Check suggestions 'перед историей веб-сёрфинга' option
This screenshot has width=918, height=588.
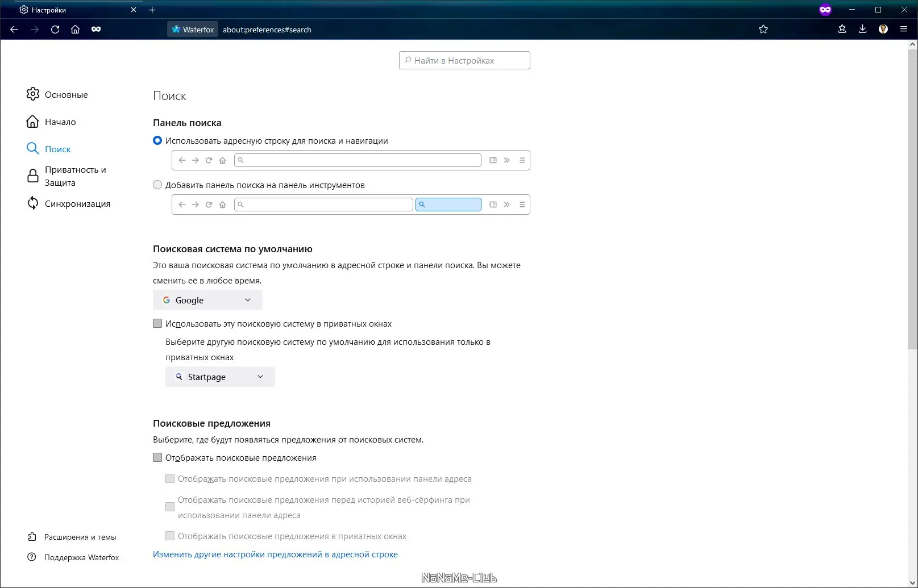[170, 507]
